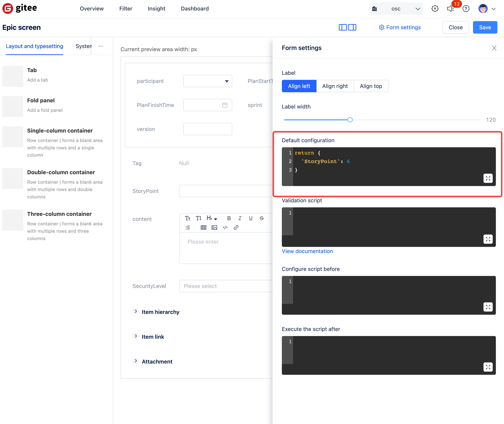Choose Align left label option

(299, 86)
